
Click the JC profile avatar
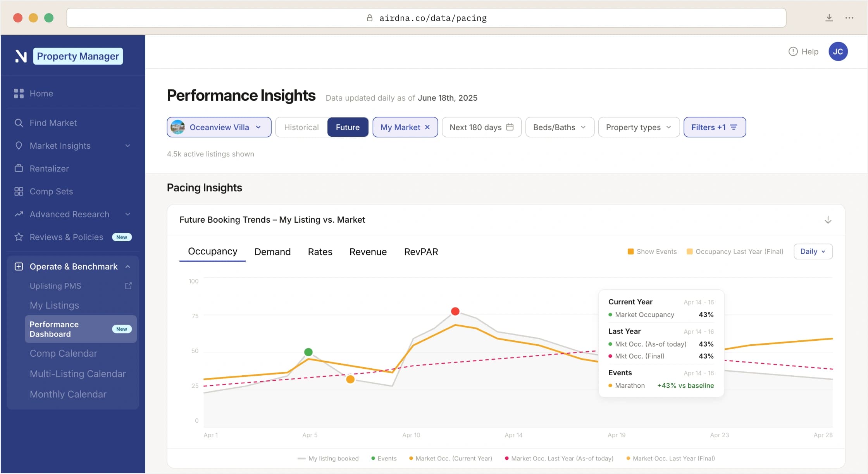838,51
